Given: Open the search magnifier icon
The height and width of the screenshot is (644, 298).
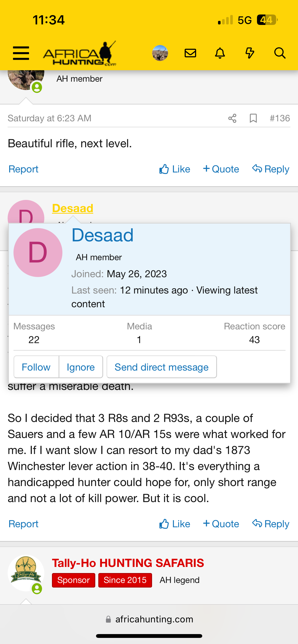Looking at the screenshot, I should pos(280,53).
